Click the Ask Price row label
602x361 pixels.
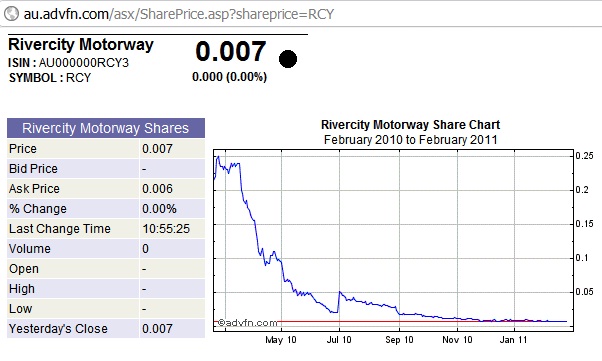(x=34, y=189)
